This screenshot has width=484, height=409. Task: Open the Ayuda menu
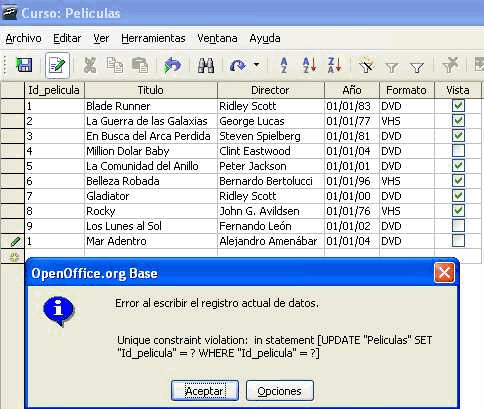click(x=265, y=38)
